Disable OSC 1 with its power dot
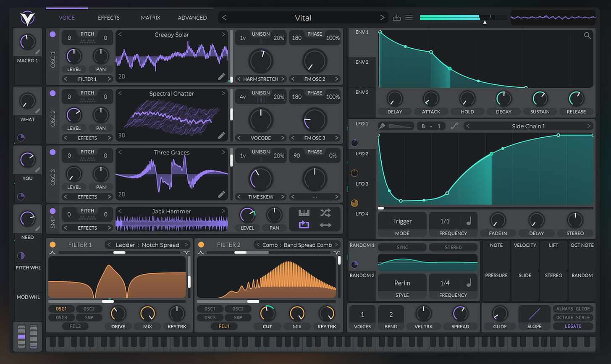 [x=52, y=34]
